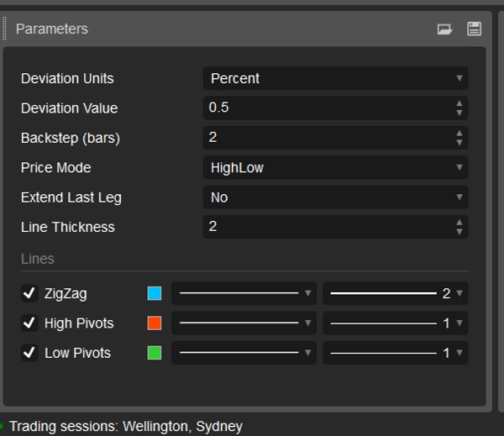Open the Deviation Units dropdown
This screenshot has width=504, height=436.
point(335,78)
